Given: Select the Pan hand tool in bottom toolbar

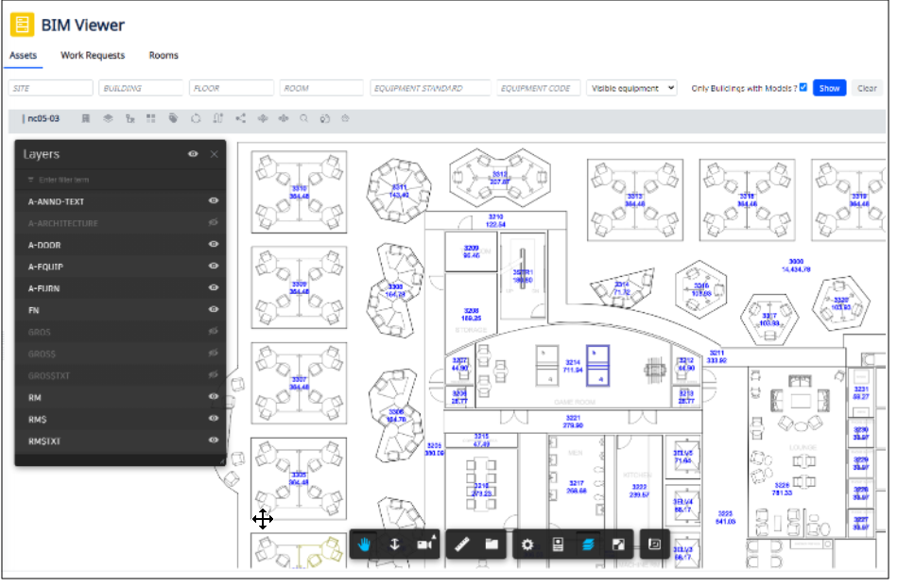Looking at the screenshot, I should tap(364, 544).
